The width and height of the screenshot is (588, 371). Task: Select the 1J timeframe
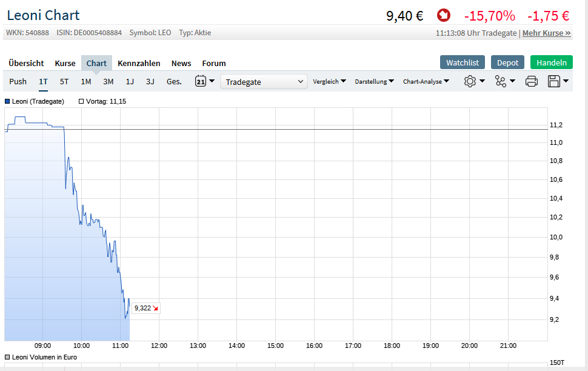(130, 81)
